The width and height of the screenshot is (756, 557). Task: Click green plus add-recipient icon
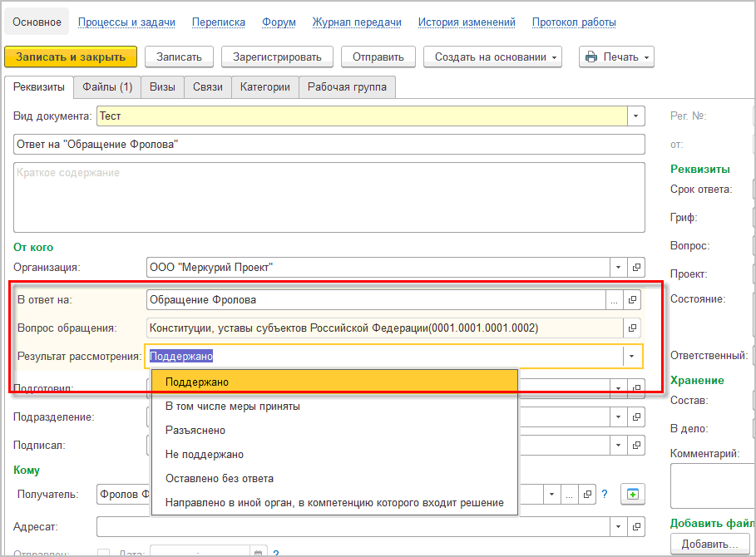(633, 495)
